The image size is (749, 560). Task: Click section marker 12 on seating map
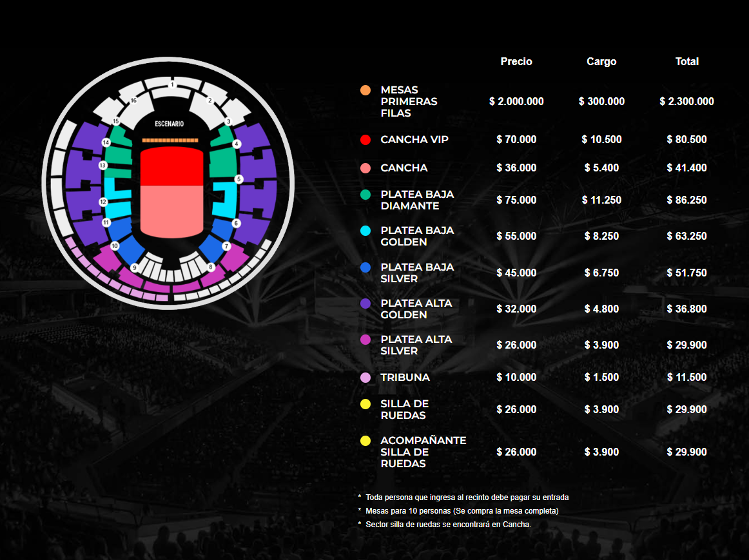[102, 202]
